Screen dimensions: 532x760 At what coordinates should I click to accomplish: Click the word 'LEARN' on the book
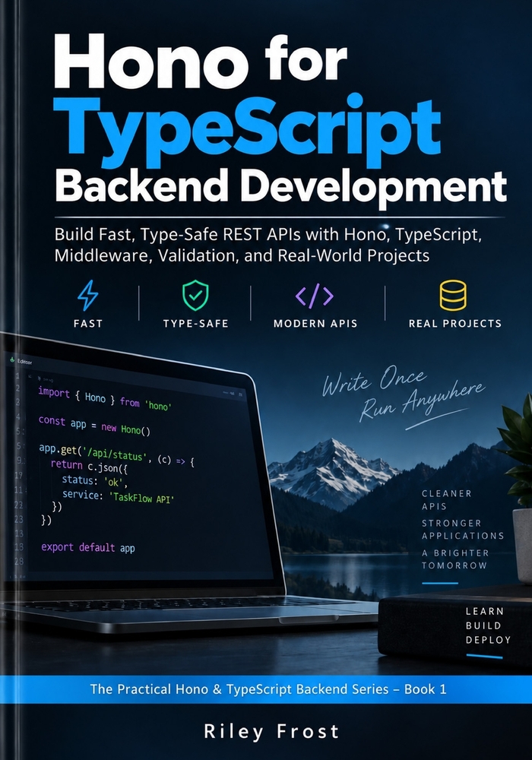pos(485,611)
